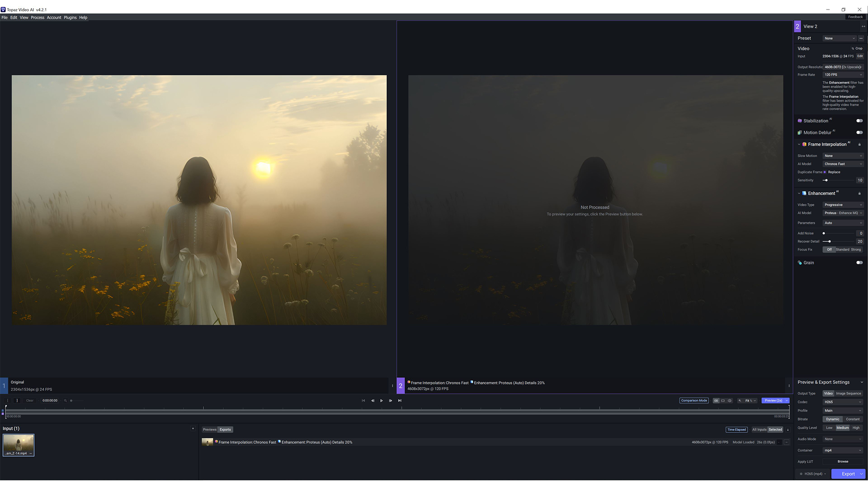Enable the Stabilization toggle
The image size is (868, 488).
click(859, 121)
